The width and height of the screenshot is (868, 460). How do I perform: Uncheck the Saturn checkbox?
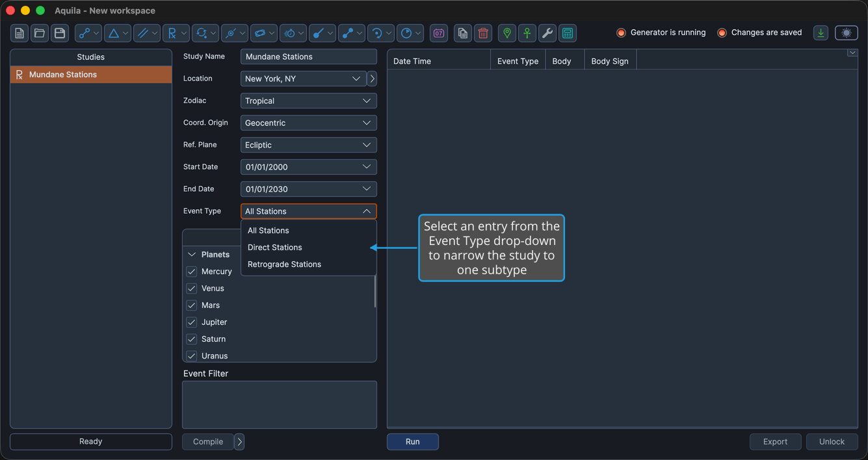pos(192,339)
